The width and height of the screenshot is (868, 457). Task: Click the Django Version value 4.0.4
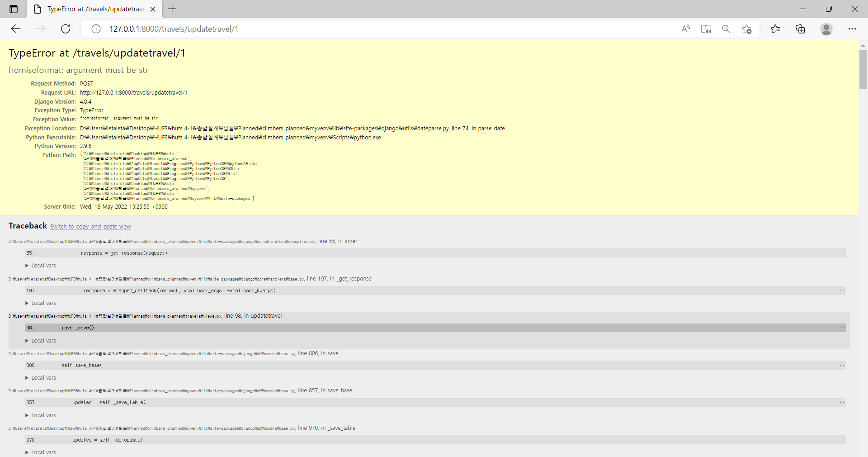coord(85,102)
